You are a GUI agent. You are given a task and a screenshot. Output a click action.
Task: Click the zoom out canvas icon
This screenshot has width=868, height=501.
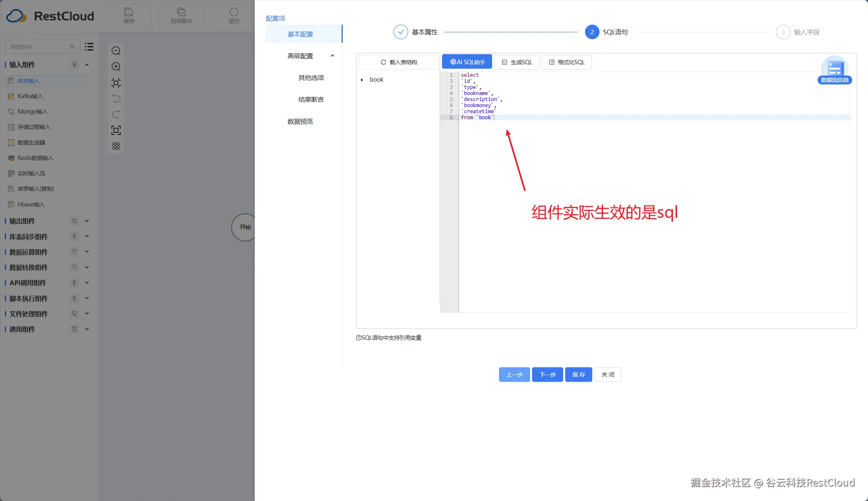pyautogui.click(x=116, y=51)
